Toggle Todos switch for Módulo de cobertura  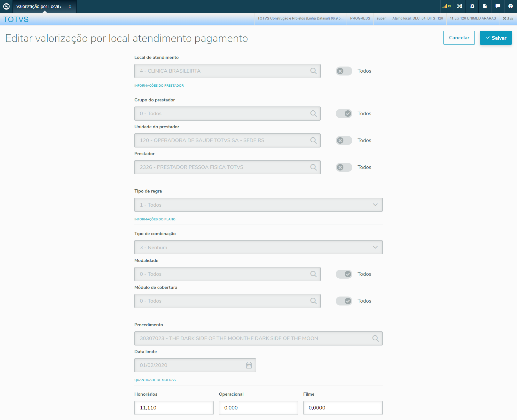(x=344, y=301)
